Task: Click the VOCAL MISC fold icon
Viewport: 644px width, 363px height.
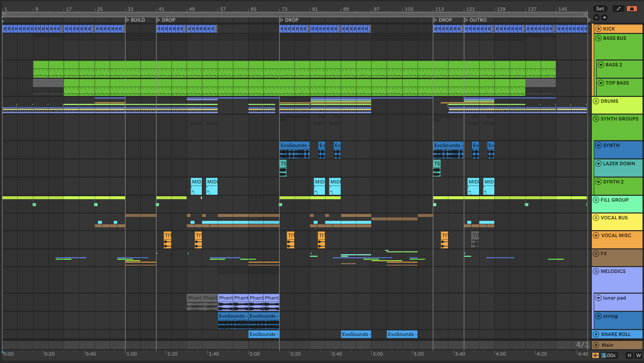Action: (x=596, y=235)
